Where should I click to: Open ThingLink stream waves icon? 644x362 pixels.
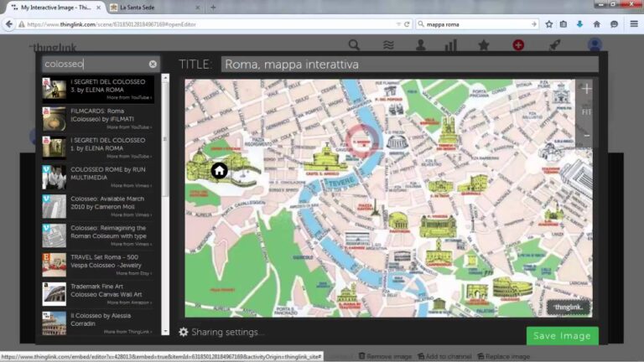click(388, 44)
